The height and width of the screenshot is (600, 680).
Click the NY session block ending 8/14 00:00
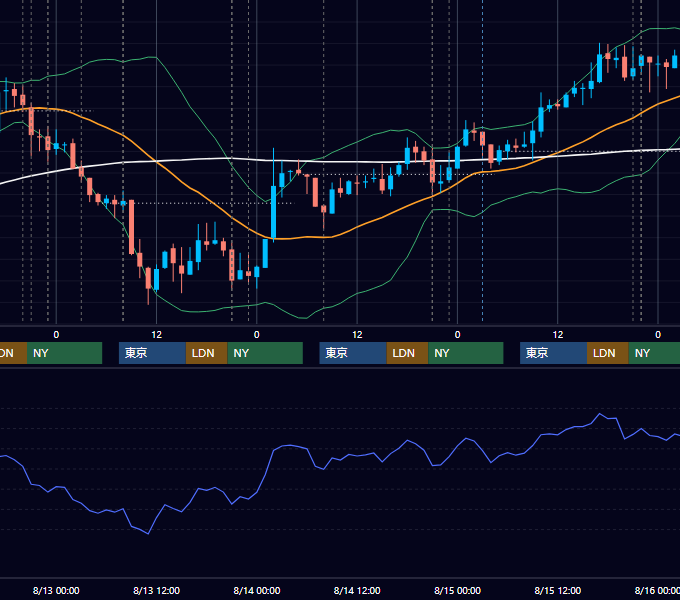pyautogui.click(x=265, y=353)
